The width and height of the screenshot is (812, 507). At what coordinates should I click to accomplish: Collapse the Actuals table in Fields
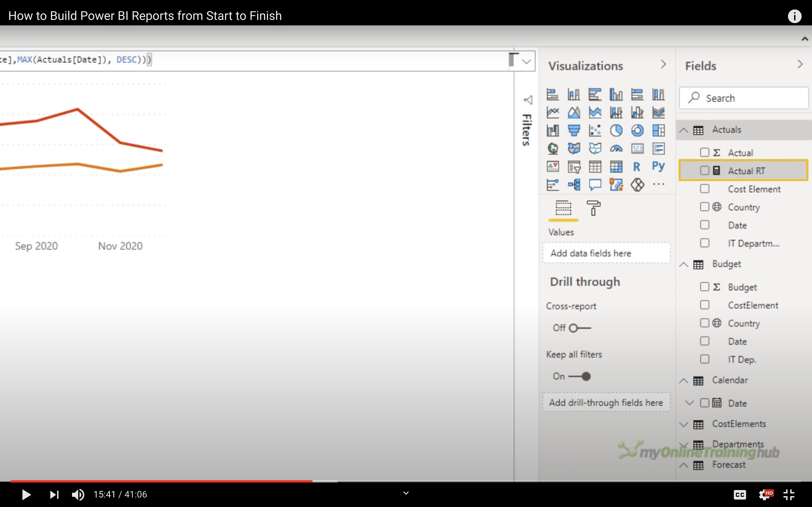[x=684, y=130]
